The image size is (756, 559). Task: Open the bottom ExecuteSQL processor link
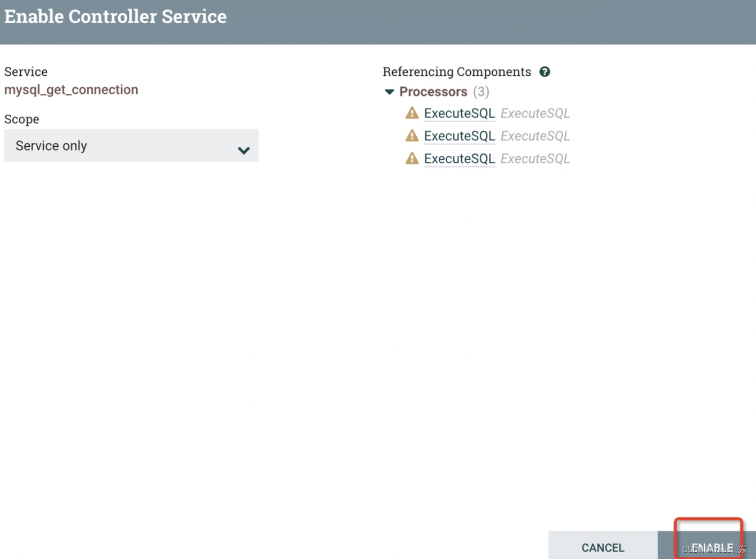click(459, 159)
